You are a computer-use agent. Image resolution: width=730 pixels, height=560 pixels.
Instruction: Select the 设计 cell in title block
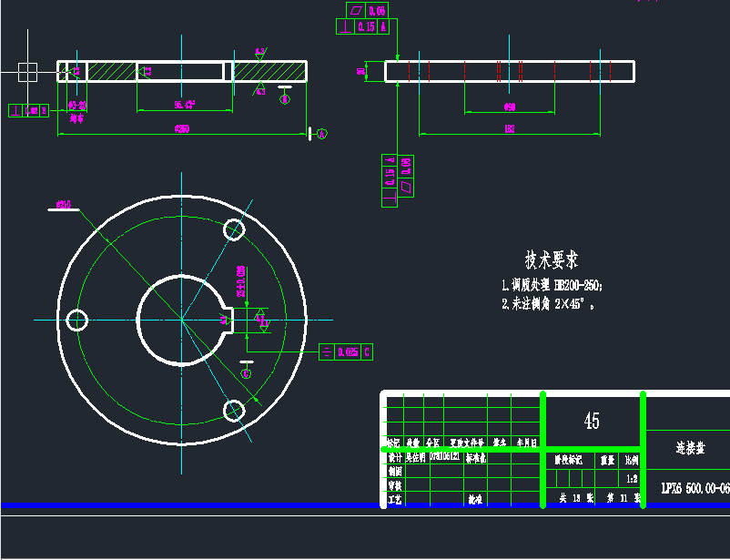395,457
